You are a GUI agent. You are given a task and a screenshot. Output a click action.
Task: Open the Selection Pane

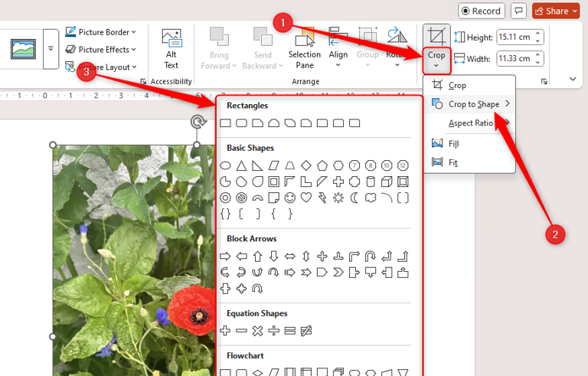(x=304, y=47)
